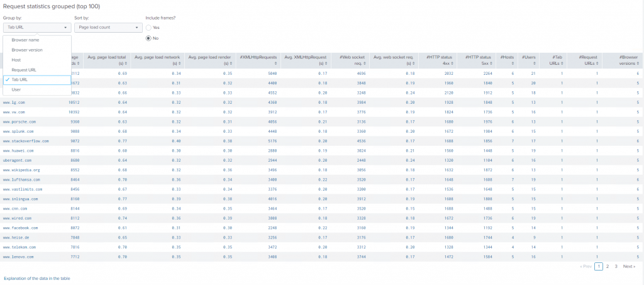This screenshot has width=644, height=285.
Task: Open the www.inlingua.com row link
Action: coord(21,199)
